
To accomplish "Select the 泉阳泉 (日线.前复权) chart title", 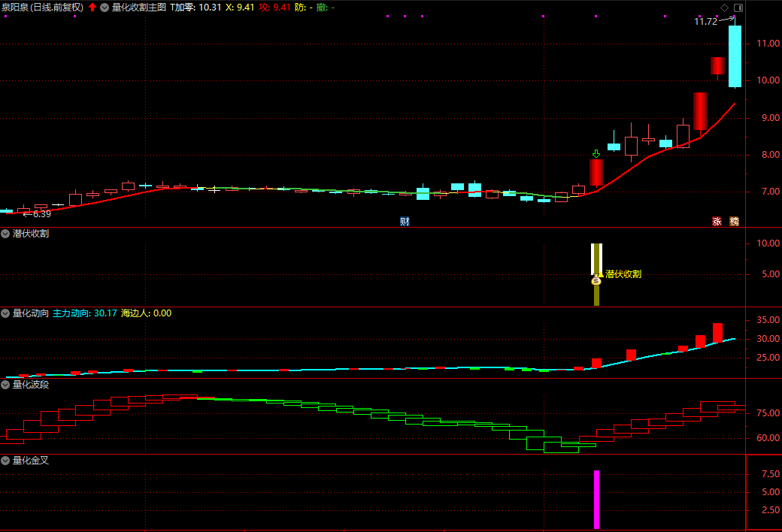I will [42, 8].
